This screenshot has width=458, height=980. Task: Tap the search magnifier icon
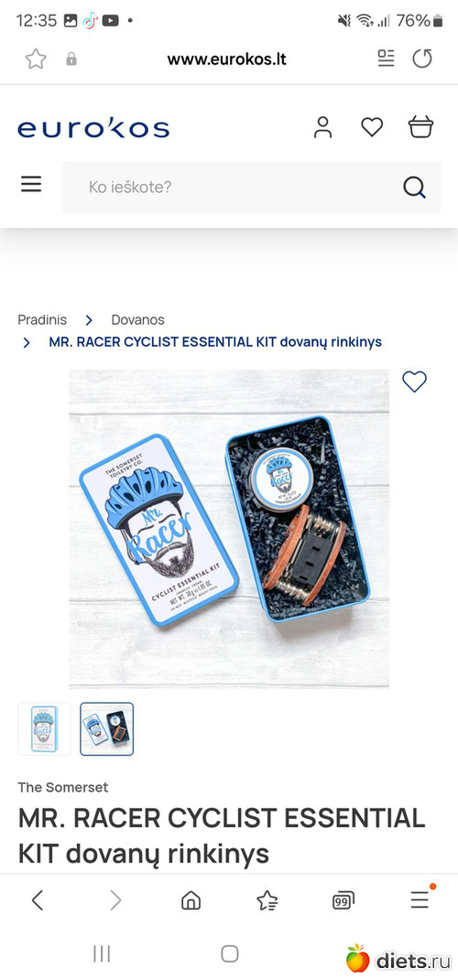click(x=414, y=187)
